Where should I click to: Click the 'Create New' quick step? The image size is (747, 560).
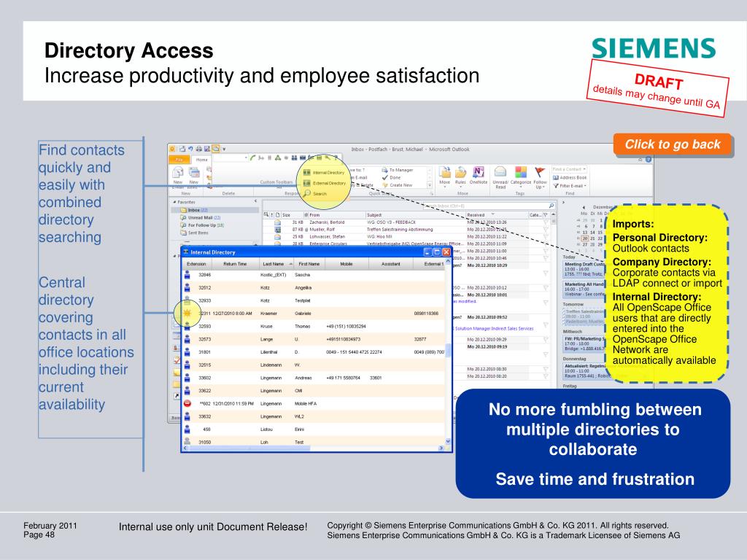[x=398, y=185]
